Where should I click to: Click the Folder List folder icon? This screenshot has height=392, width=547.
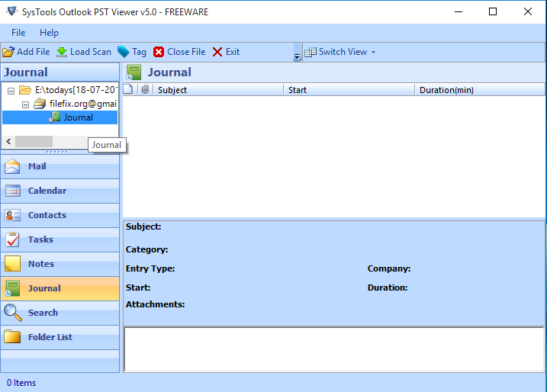(12, 337)
